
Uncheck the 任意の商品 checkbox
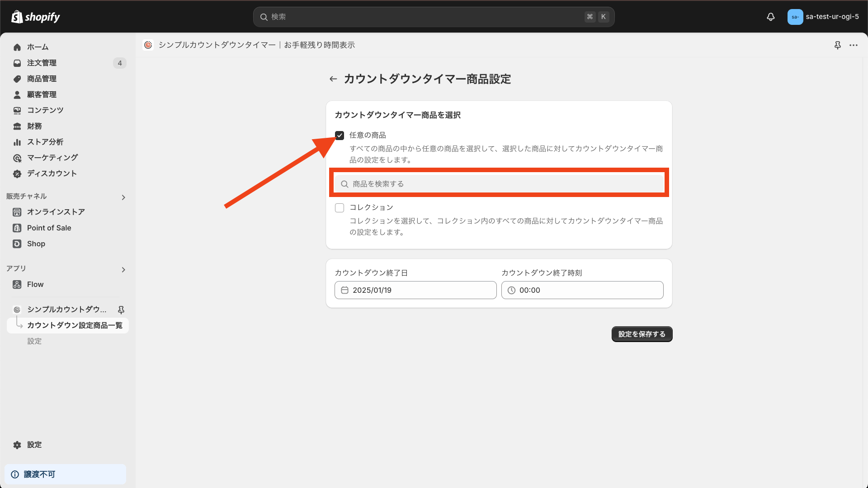[340, 136]
